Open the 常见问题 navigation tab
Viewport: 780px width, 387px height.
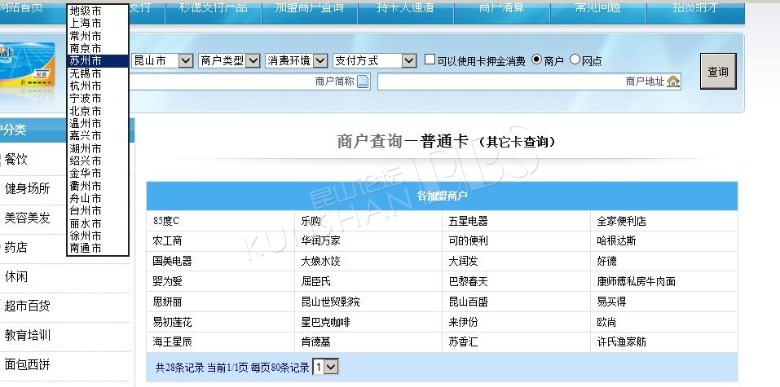point(597,8)
